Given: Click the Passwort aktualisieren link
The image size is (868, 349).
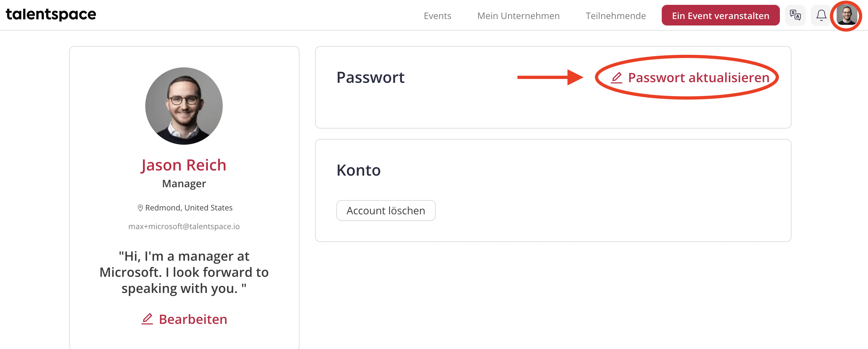Looking at the screenshot, I should click(x=690, y=78).
